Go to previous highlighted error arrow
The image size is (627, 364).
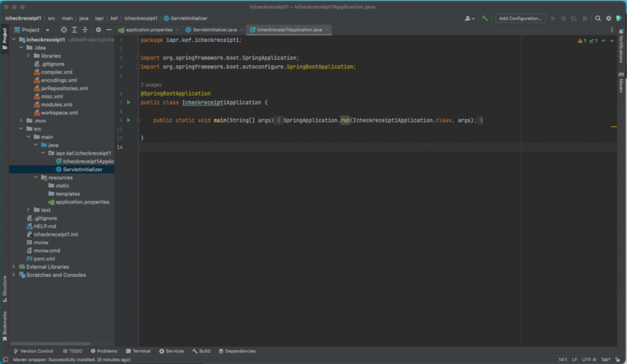(603, 41)
